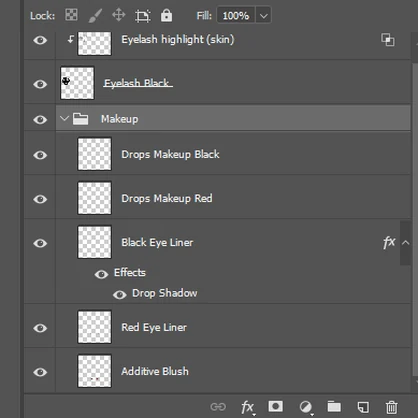Click the Link layers chain icon

click(218, 407)
